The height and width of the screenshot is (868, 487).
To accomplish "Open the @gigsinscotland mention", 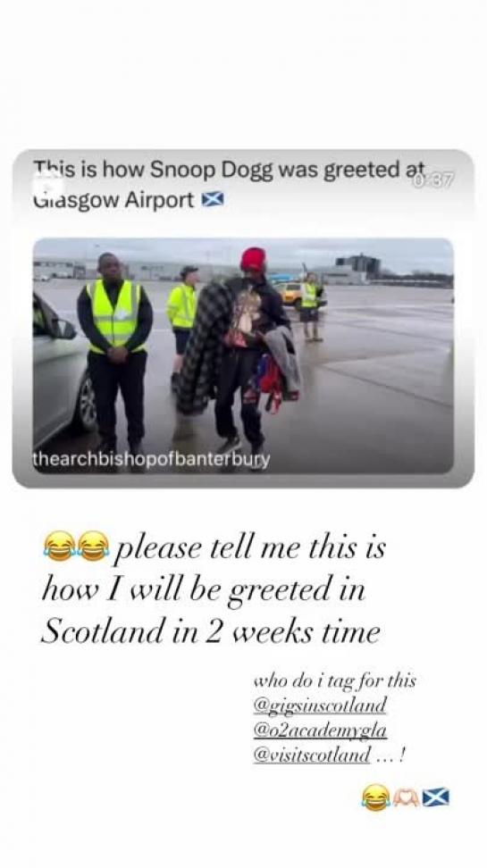I will pyautogui.click(x=319, y=705).
